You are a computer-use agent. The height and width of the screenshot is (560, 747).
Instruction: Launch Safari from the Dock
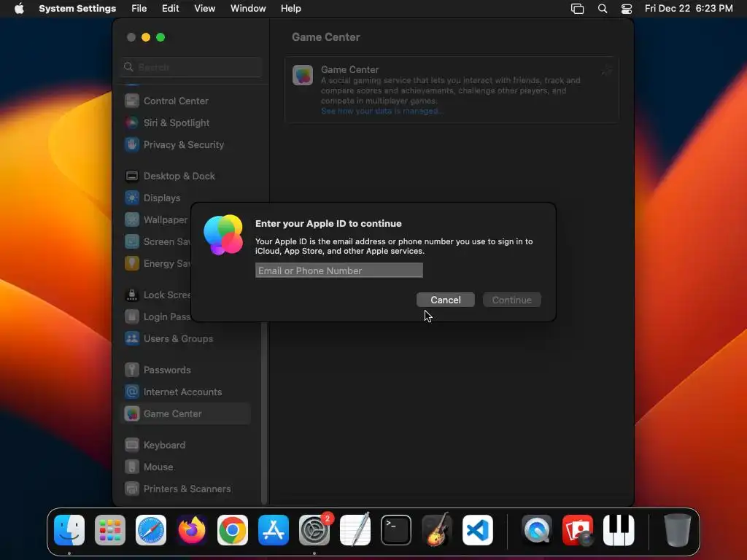coord(151,530)
